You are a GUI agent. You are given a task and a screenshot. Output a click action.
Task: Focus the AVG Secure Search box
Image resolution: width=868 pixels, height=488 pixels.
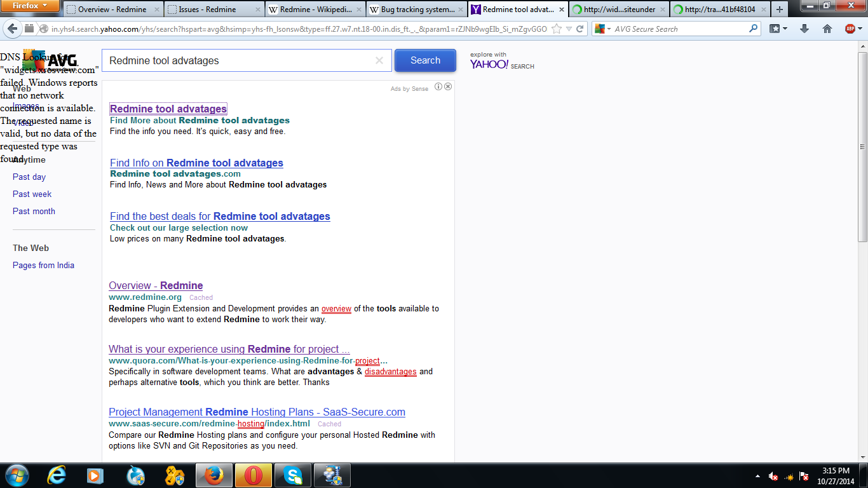680,29
